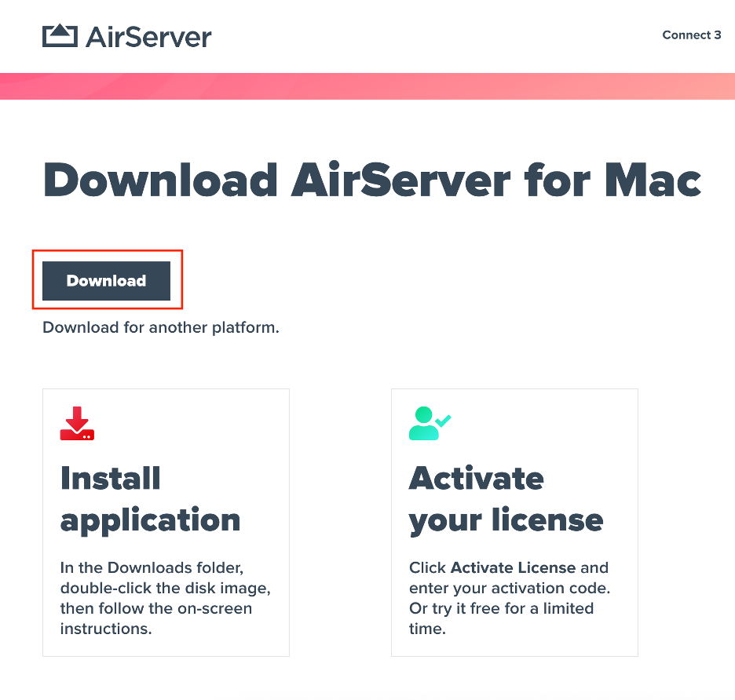Open the AirServer wordmark home link
The height and width of the screenshot is (700, 735).
[x=148, y=37]
